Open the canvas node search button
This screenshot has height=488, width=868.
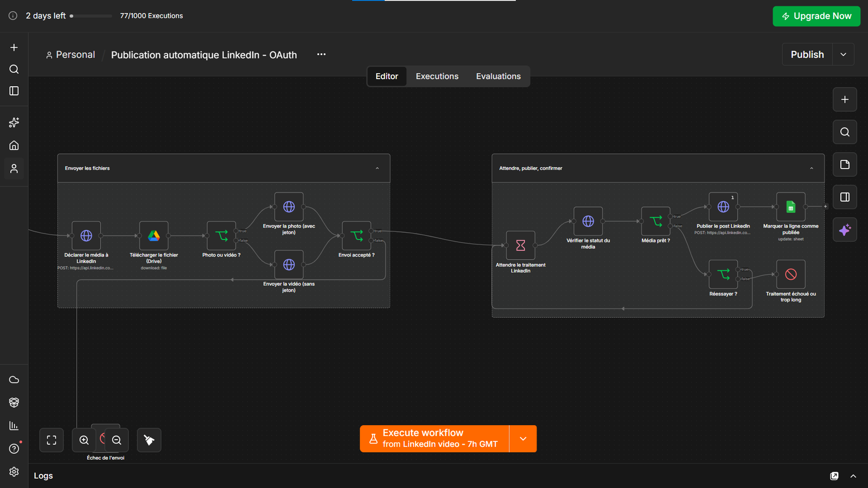tap(845, 132)
